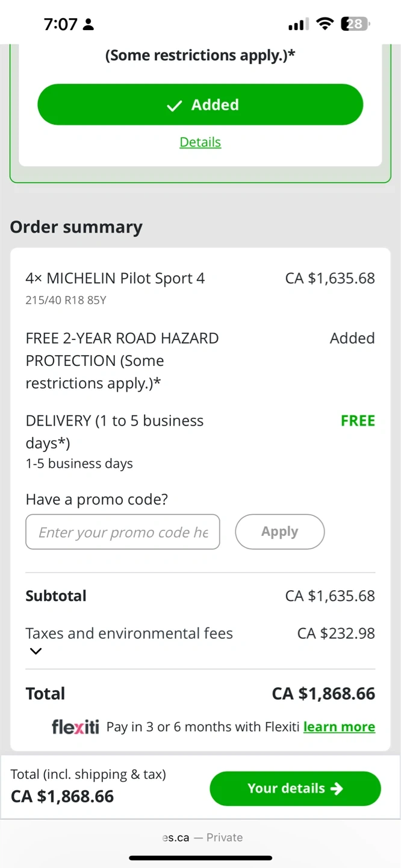Tap the battery level indicator
Screen dimensions: 401x868
[355, 24]
